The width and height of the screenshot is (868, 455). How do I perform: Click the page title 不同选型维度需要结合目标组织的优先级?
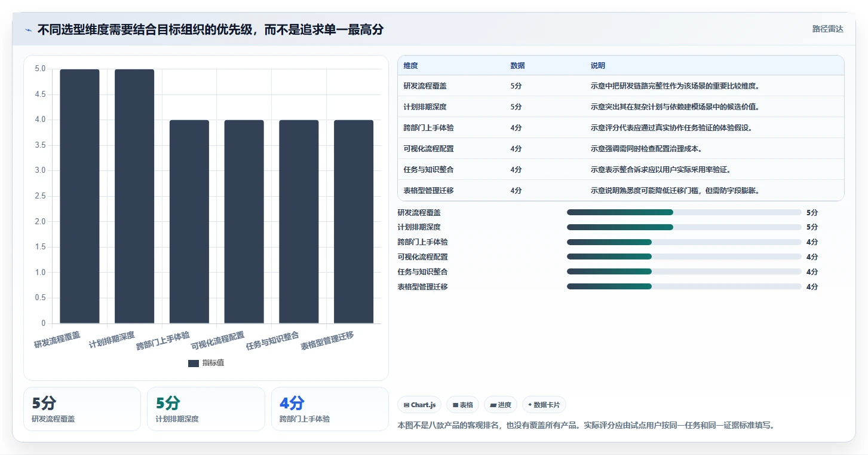(x=210, y=29)
